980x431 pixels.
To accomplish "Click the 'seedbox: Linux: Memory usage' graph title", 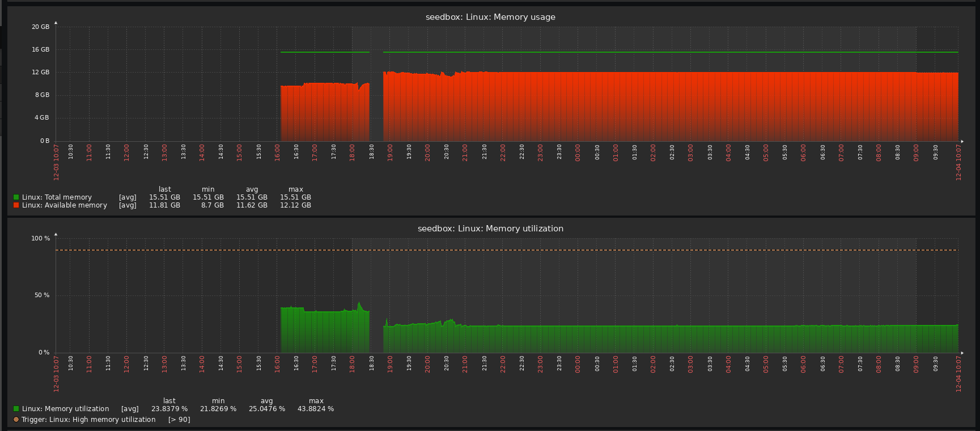I will (490, 17).
